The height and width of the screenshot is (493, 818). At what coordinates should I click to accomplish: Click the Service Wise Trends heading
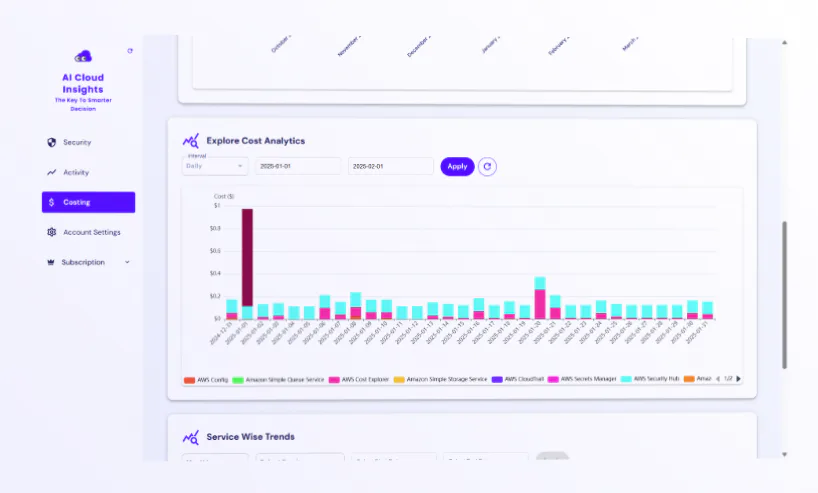[250, 437]
